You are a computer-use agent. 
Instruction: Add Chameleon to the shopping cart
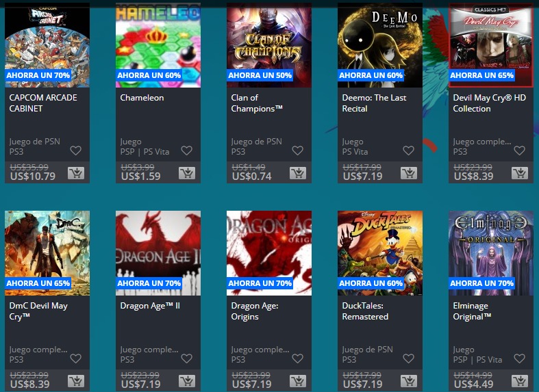click(x=187, y=173)
